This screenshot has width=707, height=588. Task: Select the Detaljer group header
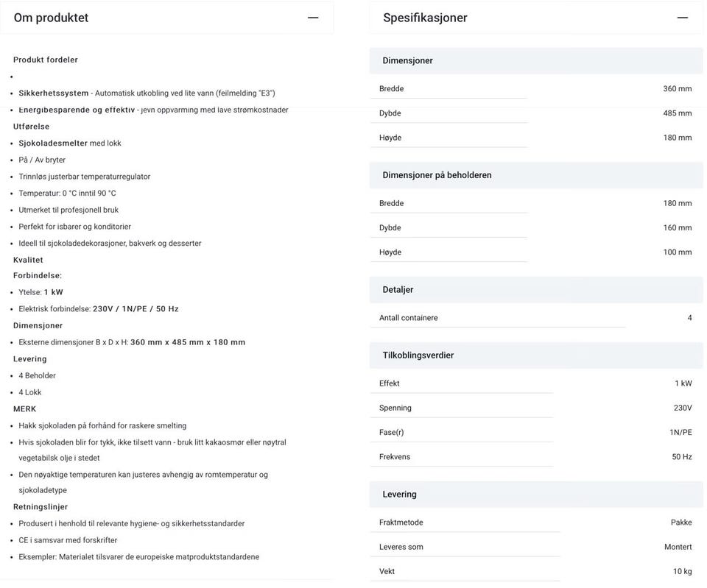[x=398, y=290]
